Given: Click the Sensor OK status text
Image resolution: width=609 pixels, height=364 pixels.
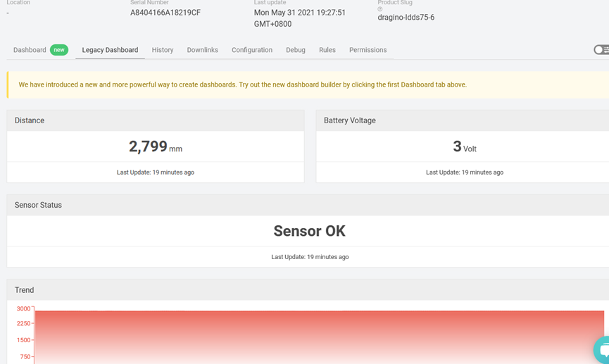Looking at the screenshot, I should 309,231.
